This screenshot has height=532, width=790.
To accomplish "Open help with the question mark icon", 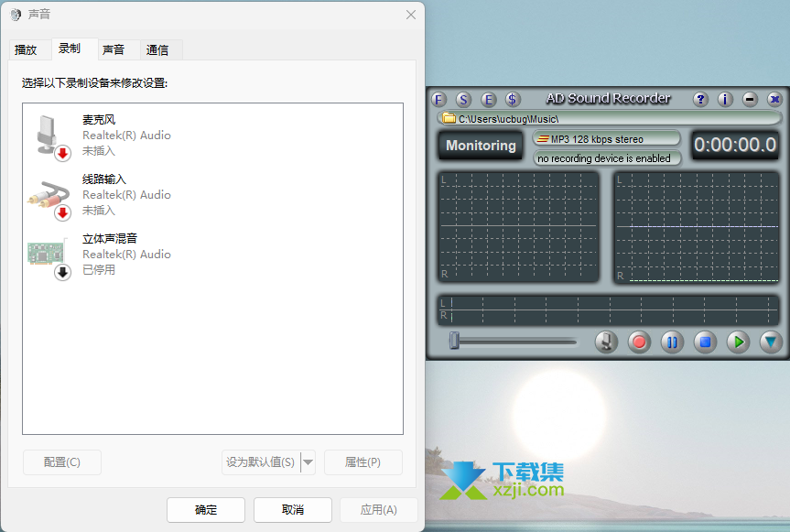I will click(x=700, y=99).
